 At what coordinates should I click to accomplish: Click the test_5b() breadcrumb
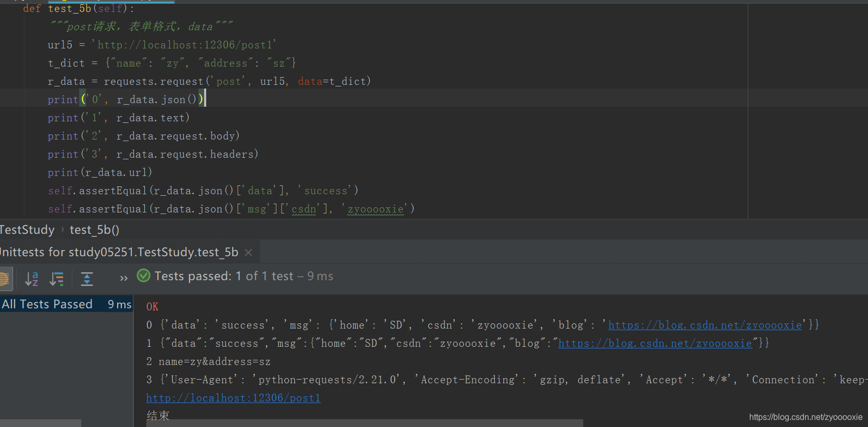94,230
